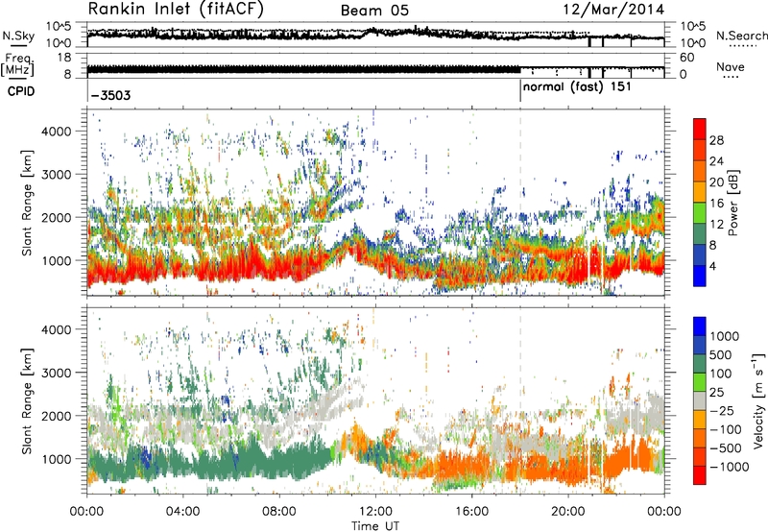Click the "500" velocity colorbar value
Image resolution: width=768 pixels, height=532 pixels.
(x=721, y=354)
